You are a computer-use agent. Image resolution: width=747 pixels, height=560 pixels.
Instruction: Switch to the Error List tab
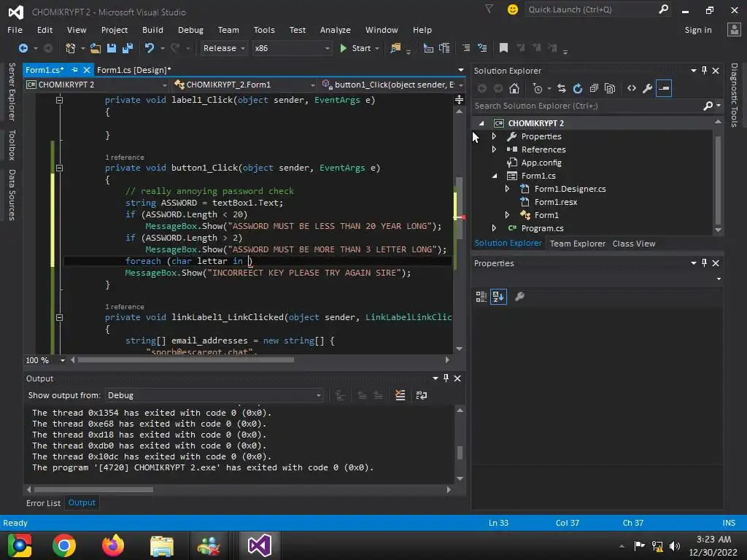[x=43, y=503]
